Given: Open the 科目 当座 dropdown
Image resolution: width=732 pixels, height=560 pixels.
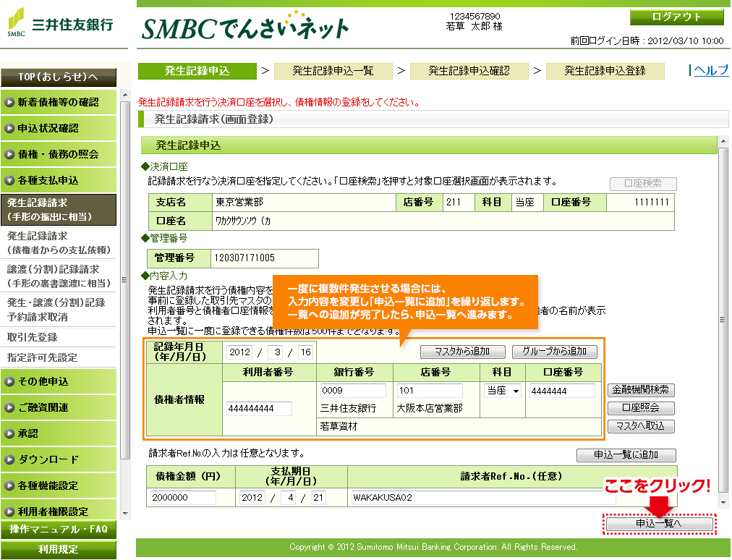Looking at the screenshot, I should coord(502,391).
